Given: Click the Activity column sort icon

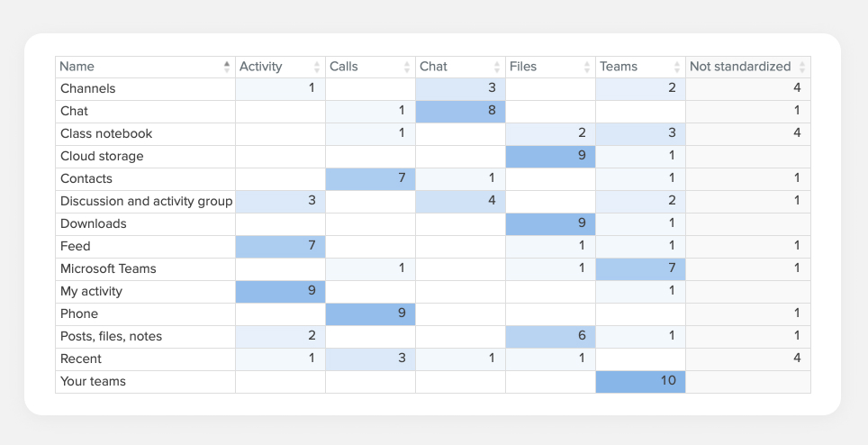Looking at the screenshot, I should tap(316, 67).
